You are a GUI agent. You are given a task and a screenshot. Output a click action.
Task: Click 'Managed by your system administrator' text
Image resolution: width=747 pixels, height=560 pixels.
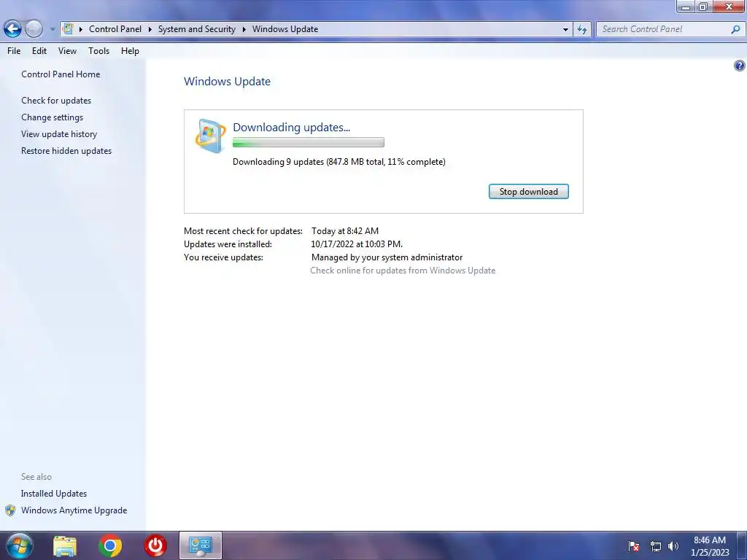click(387, 257)
